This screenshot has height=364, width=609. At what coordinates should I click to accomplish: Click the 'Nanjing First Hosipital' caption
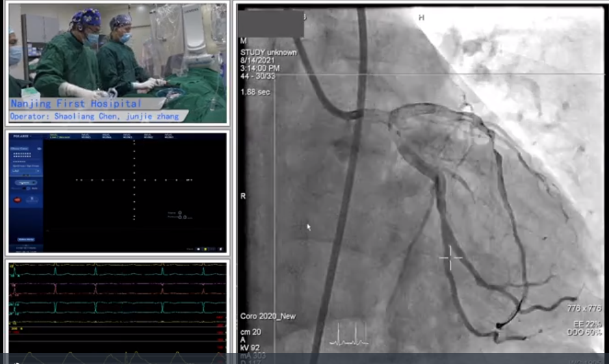pos(76,104)
